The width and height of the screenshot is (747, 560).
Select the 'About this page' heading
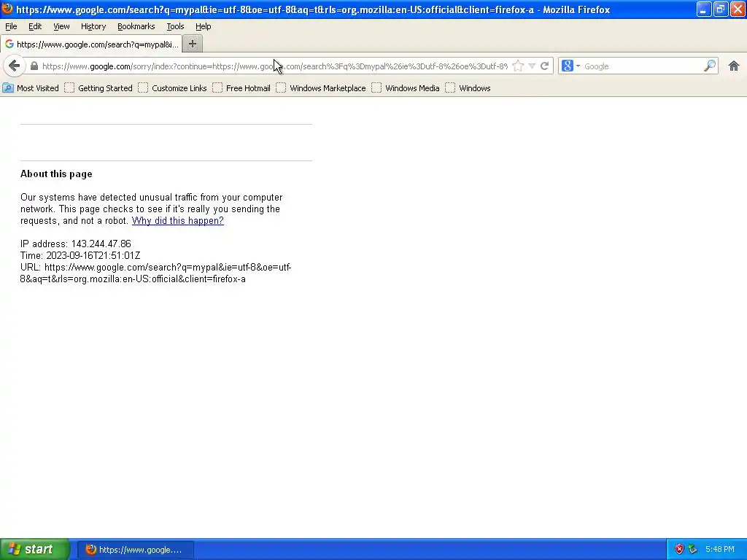[x=56, y=174]
